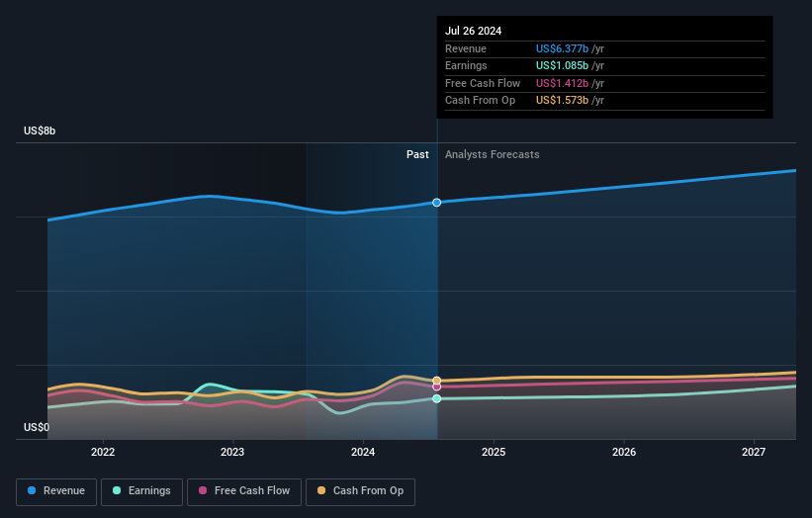Click the US$0 y-axis label
This screenshot has height=518, width=812.
[x=37, y=427]
